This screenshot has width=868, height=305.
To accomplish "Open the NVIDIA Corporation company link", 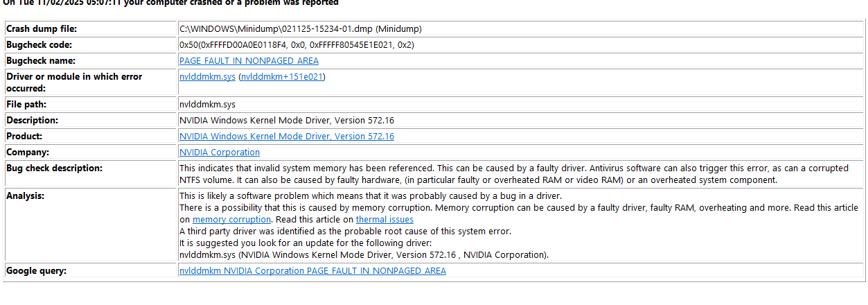I will coord(220,152).
